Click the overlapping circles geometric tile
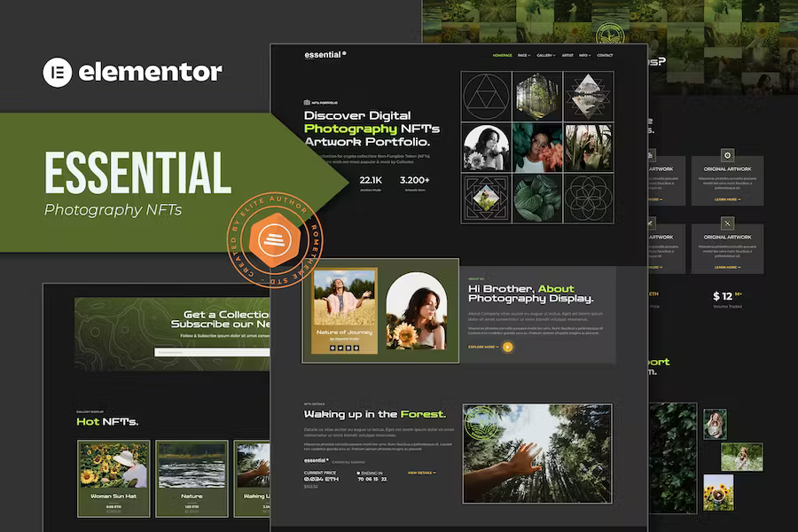This screenshot has height=532, width=798. tap(586, 198)
